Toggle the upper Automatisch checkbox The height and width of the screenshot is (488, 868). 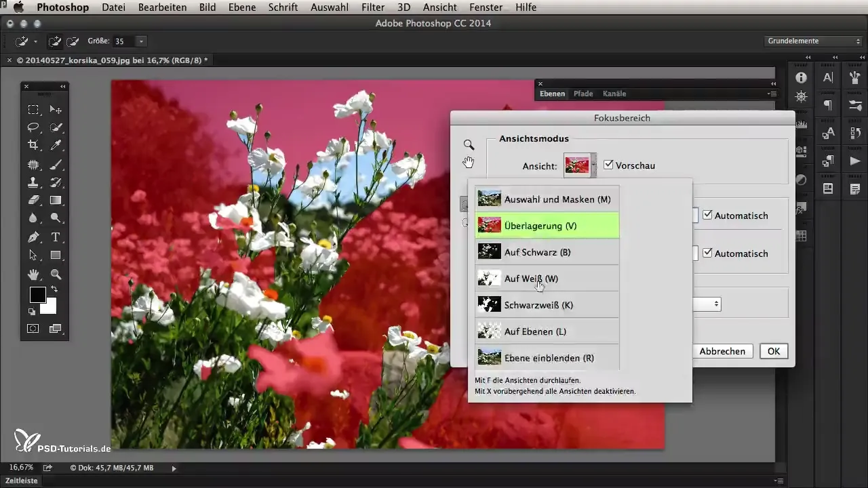[707, 216]
